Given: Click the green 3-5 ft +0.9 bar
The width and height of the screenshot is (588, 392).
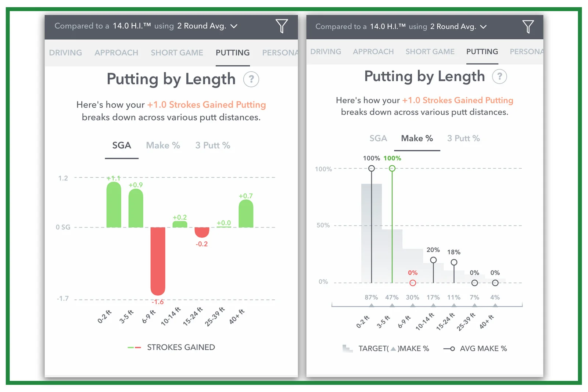Looking at the screenshot, I should click(x=136, y=208).
